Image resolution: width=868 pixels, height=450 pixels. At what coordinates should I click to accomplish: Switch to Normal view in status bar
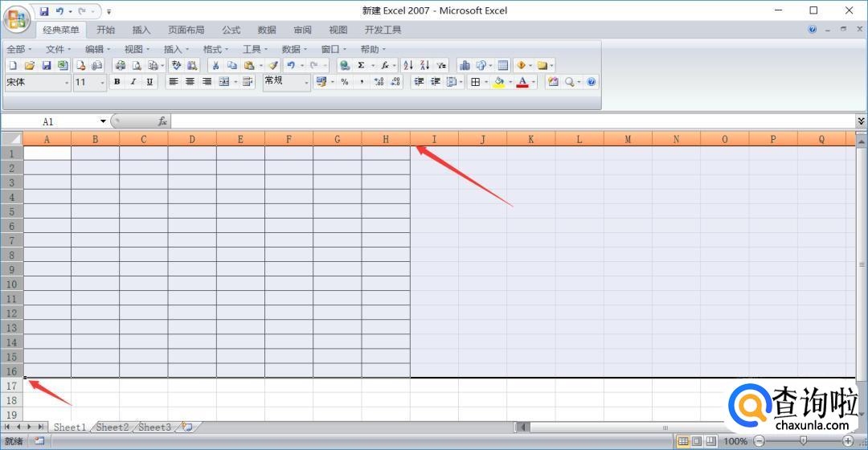(x=683, y=441)
